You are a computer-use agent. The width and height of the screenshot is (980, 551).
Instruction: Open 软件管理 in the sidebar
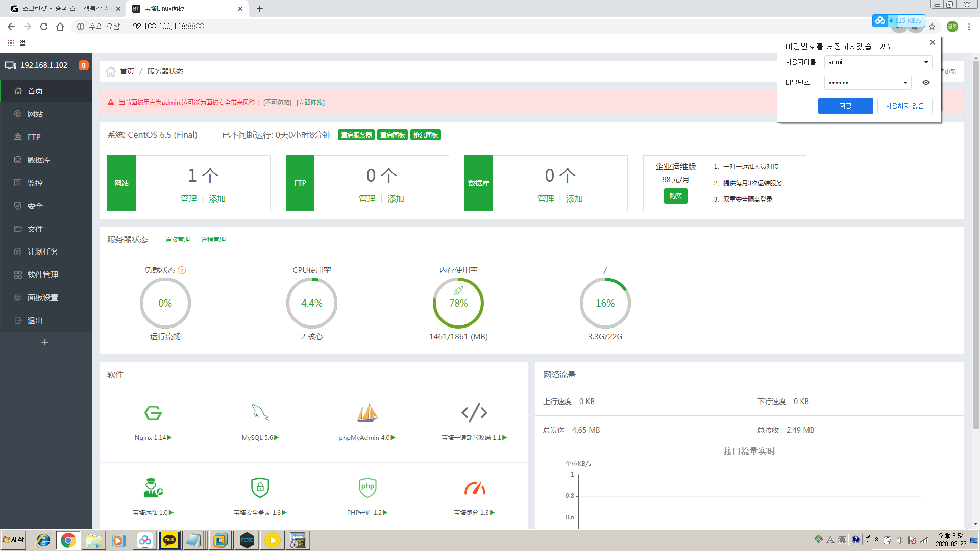click(x=43, y=274)
